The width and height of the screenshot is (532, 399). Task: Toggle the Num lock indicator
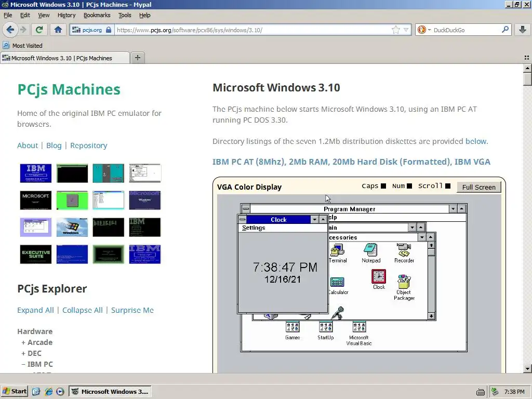[x=409, y=186]
